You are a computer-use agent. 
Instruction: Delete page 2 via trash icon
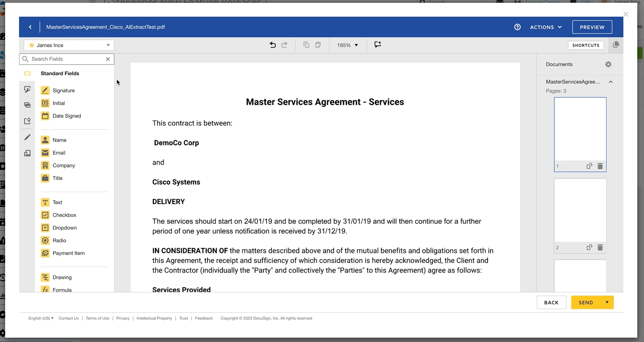coord(600,248)
